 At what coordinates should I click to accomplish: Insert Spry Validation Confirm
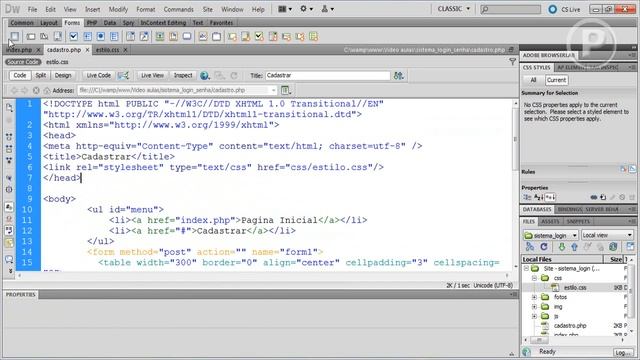click(x=300, y=36)
